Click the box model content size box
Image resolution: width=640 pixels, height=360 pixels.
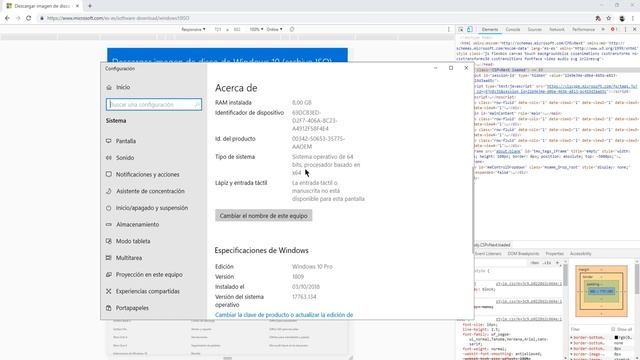pyautogui.click(x=601, y=291)
